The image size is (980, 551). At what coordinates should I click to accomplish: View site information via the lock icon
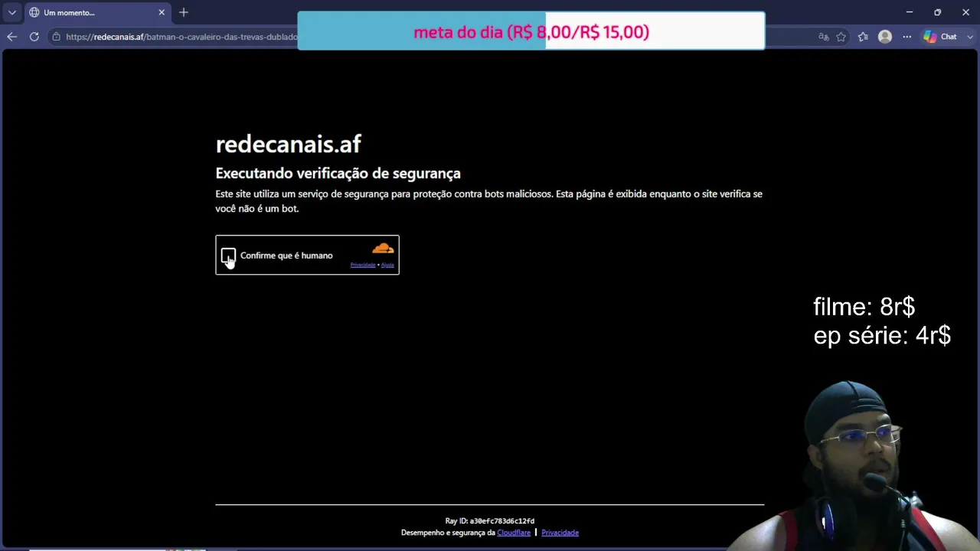pyautogui.click(x=56, y=37)
